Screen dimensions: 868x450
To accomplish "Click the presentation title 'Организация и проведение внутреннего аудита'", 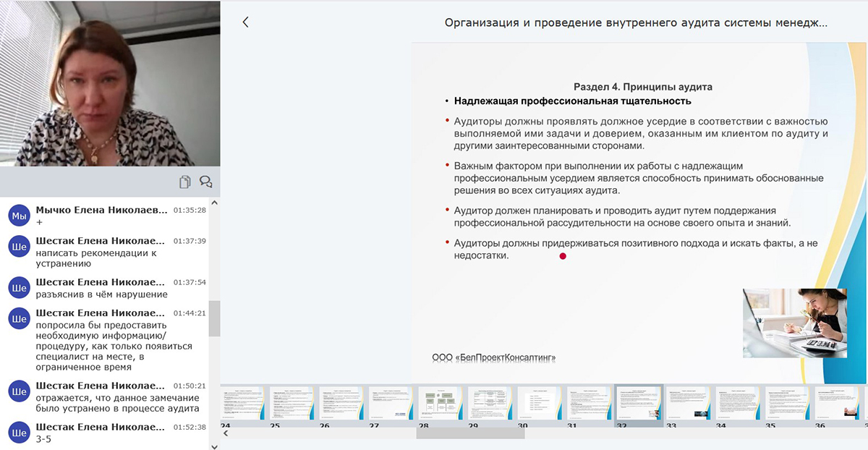I will [x=635, y=22].
